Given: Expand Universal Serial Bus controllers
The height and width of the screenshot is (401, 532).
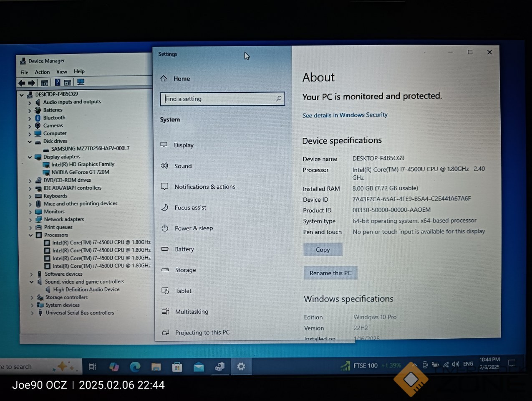Looking at the screenshot, I should coord(32,313).
